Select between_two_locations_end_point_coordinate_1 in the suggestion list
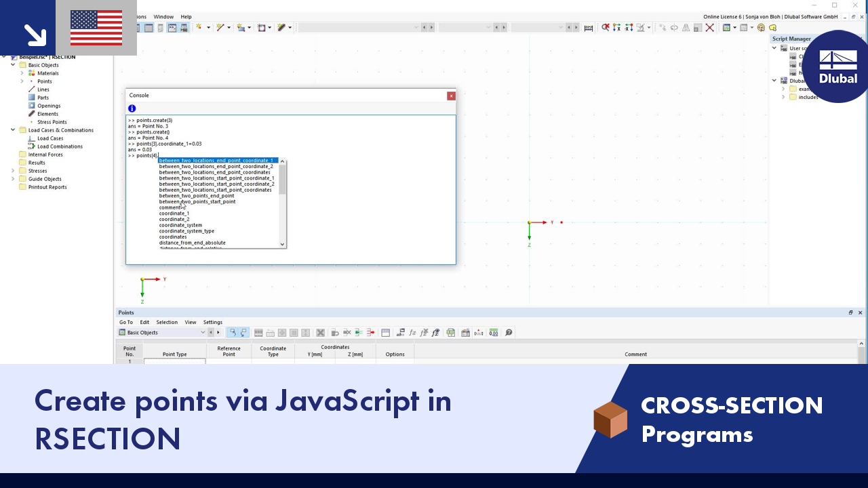 point(217,160)
